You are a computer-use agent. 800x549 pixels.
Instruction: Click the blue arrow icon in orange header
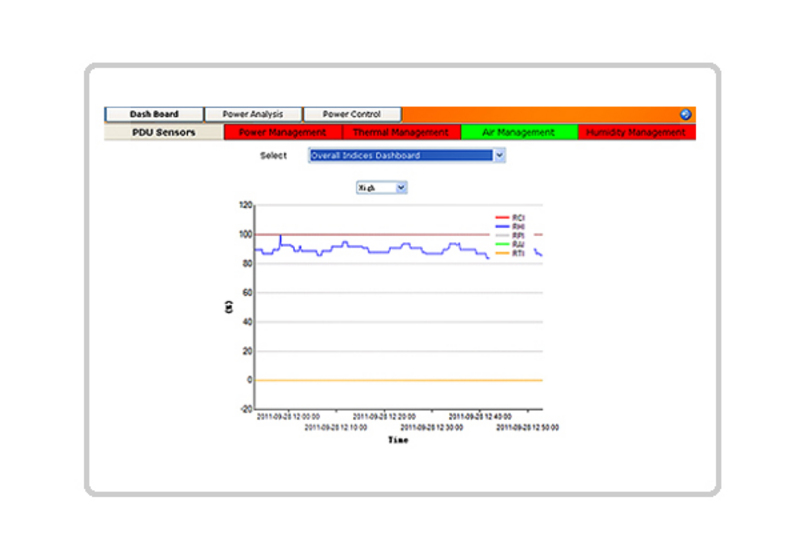[x=686, y=115]
